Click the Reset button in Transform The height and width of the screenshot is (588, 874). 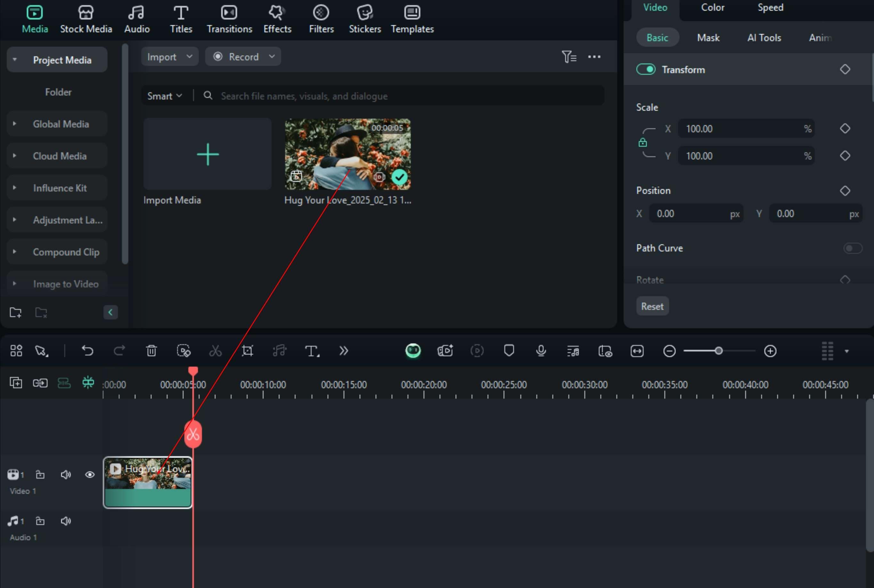652,306
